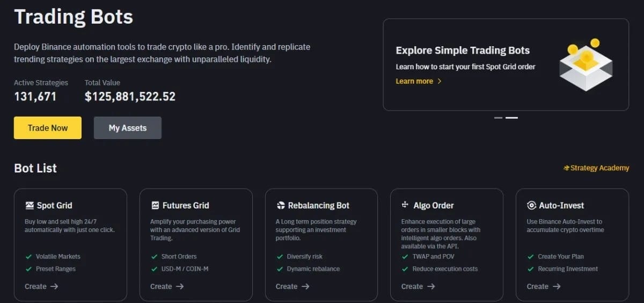The image size is (644, 303).
Task: Select the first carousel slide indicator
Action: coord(498,118)
